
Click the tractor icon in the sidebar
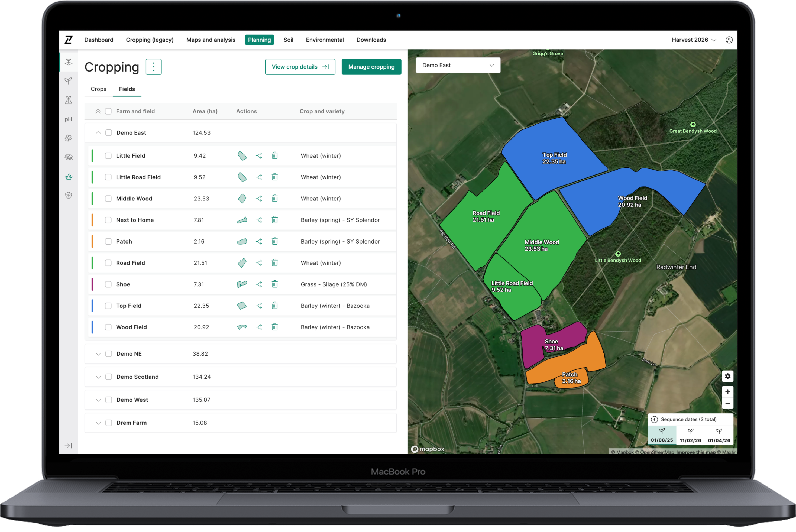[x=69, y=157]
